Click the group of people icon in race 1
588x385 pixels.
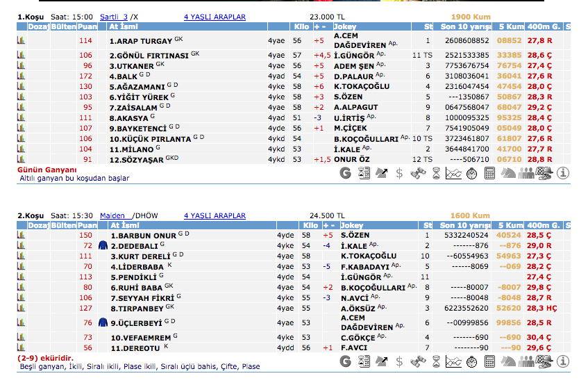pyautogui.click(x=526, y=173)
